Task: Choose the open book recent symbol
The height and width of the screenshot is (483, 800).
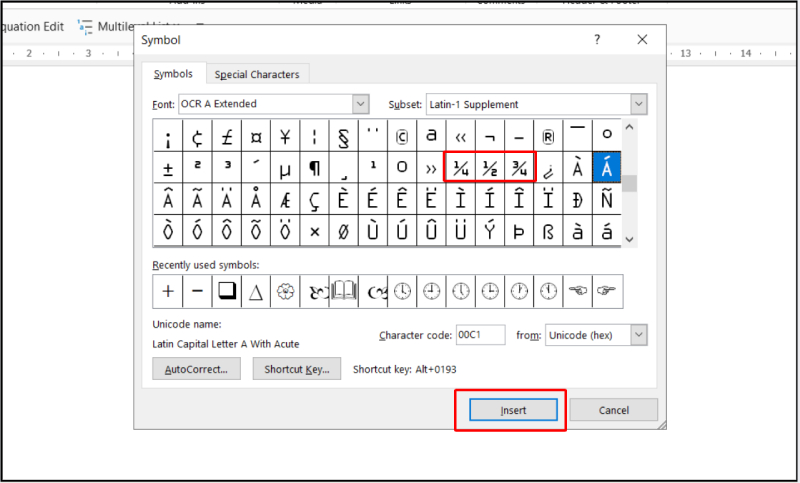Action: click(344, 291)
